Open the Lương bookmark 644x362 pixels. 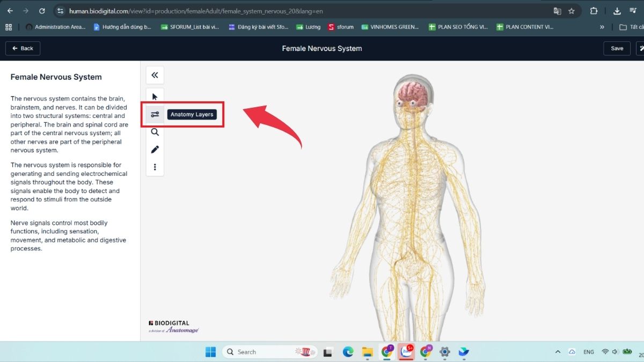point(308,27)
